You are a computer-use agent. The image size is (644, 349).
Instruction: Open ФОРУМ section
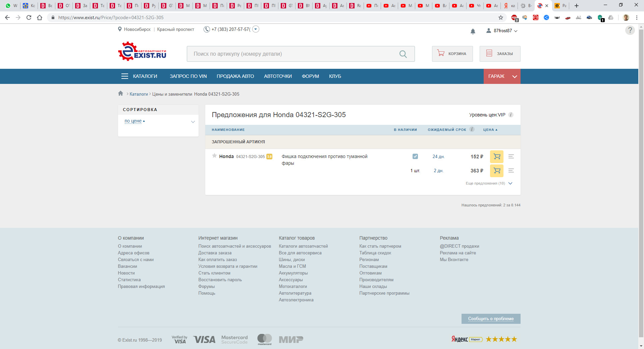pos(310,77)
